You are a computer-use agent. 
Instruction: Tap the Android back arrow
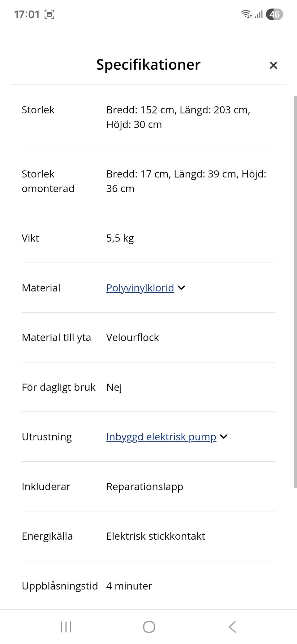[x=232, y=627]
